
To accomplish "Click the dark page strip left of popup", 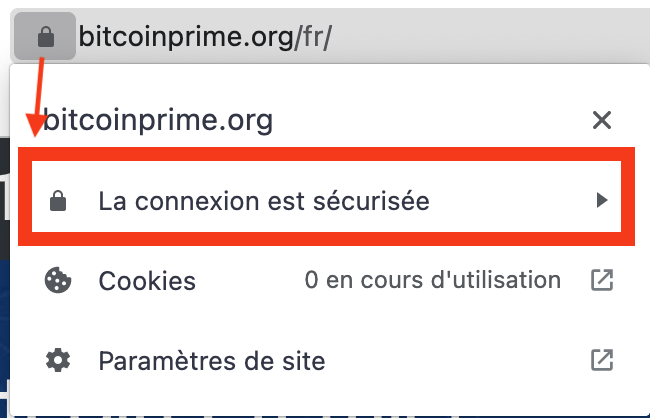I will tap(5, 199).
